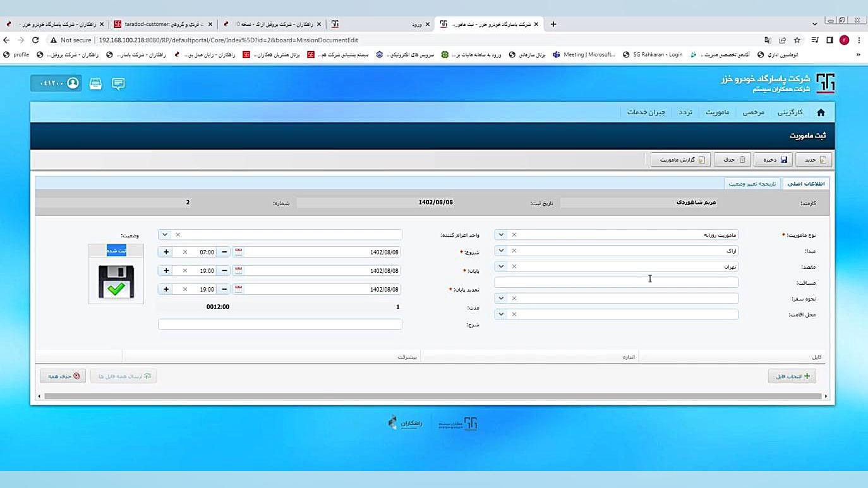The height and width of the screenshot is (488, 868).
Task: Click the مسافت input field
Action: coord(616,282)
